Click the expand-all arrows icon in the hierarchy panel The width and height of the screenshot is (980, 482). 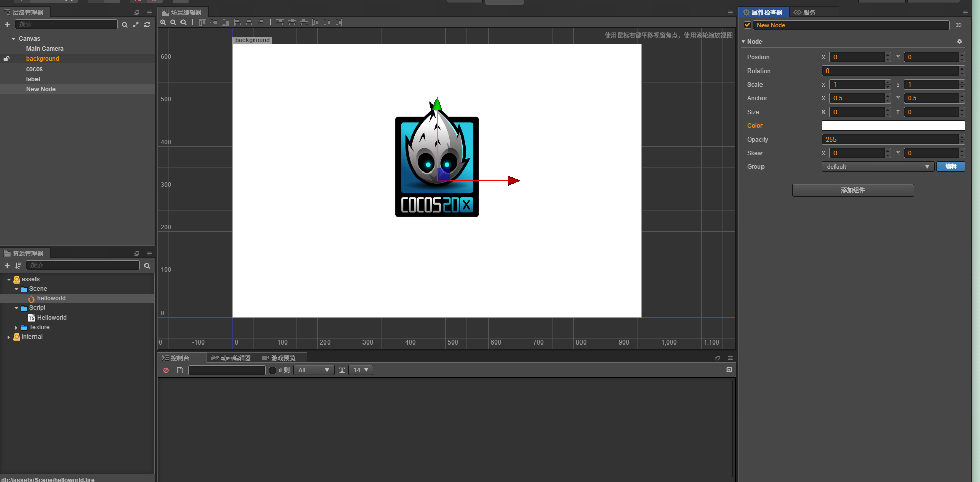[x=136, y=25]
